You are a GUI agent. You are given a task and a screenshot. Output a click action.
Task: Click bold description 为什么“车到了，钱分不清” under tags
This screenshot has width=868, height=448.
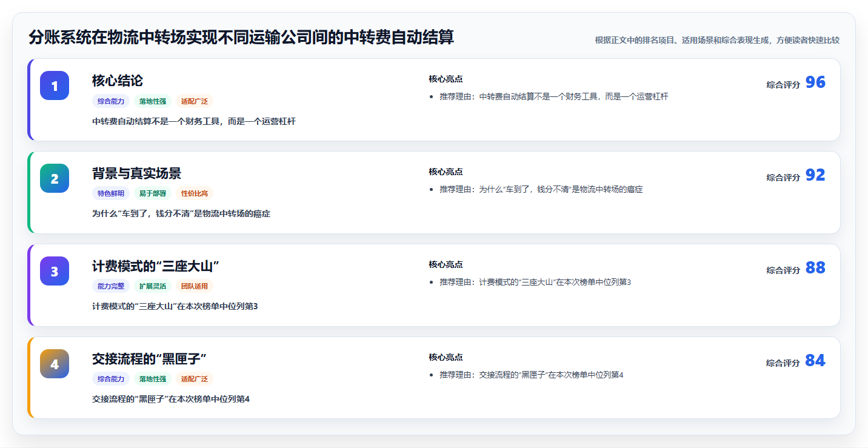pos(181,214)
